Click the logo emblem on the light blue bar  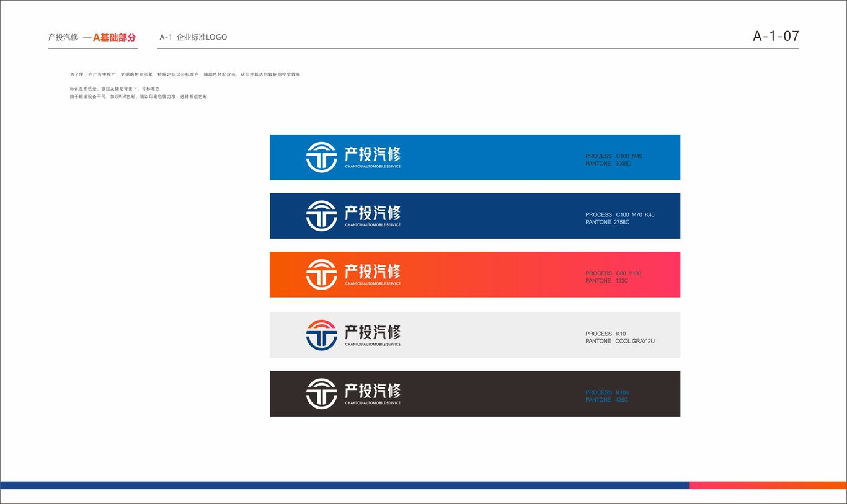tap(321, 157)
